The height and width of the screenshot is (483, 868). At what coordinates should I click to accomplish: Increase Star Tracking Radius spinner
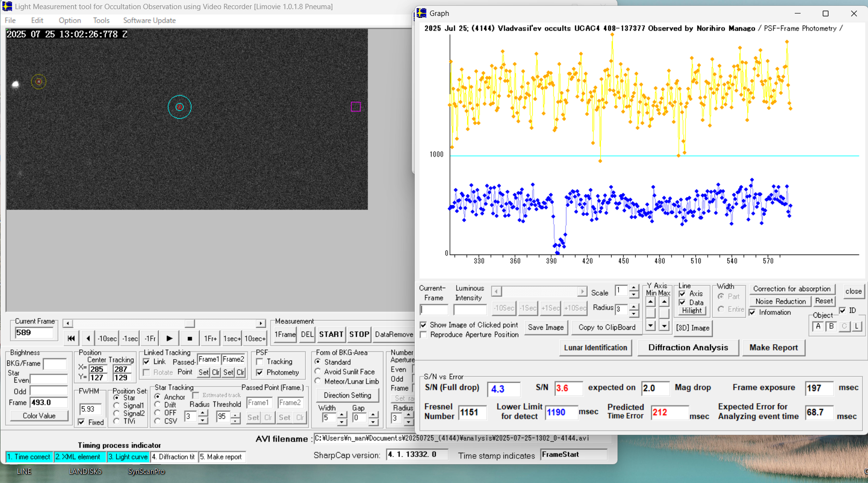(x=203, y=413)
